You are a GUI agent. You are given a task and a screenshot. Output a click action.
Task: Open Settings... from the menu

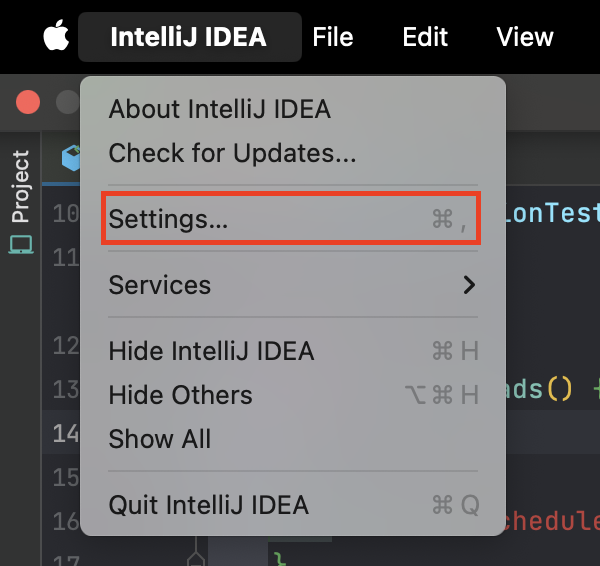pos(293,219)
